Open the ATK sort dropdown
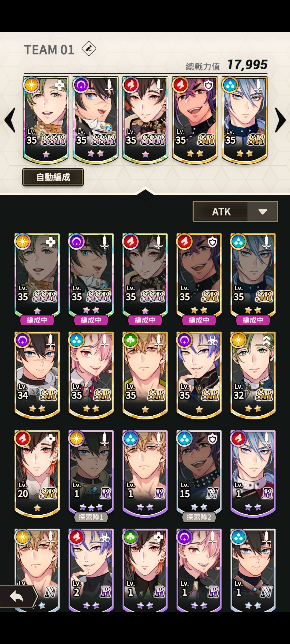 [235, 211]
